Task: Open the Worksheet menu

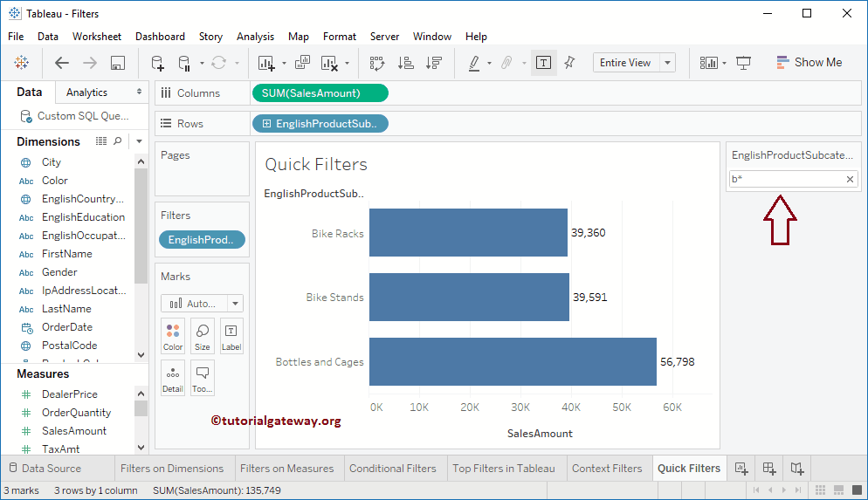Action: tap(97, 37)
